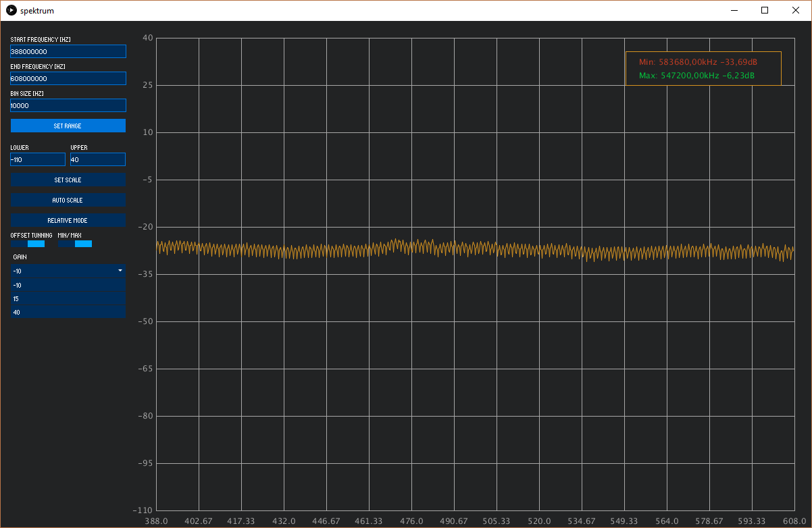The width and height of the screenshot is (812, 528).
Task: Toggle the Min/Max switch
Action: pos(75,243)
